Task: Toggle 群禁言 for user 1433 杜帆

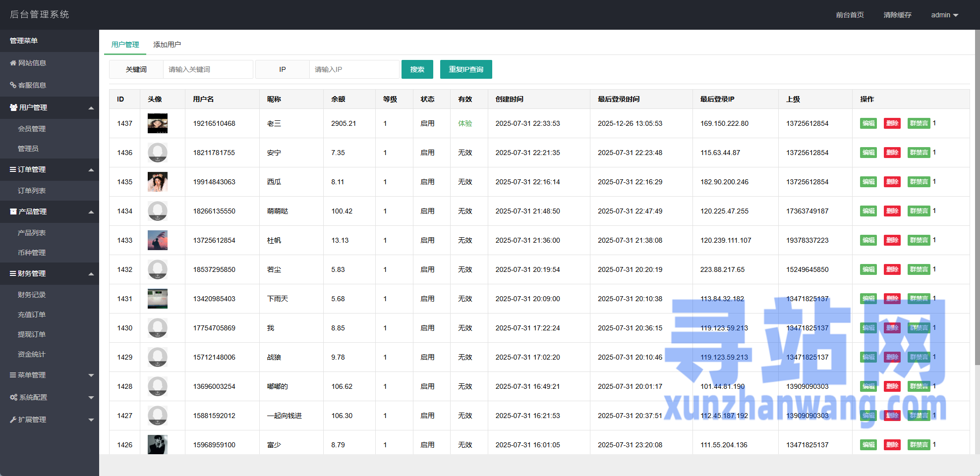Action: point(919,240)
